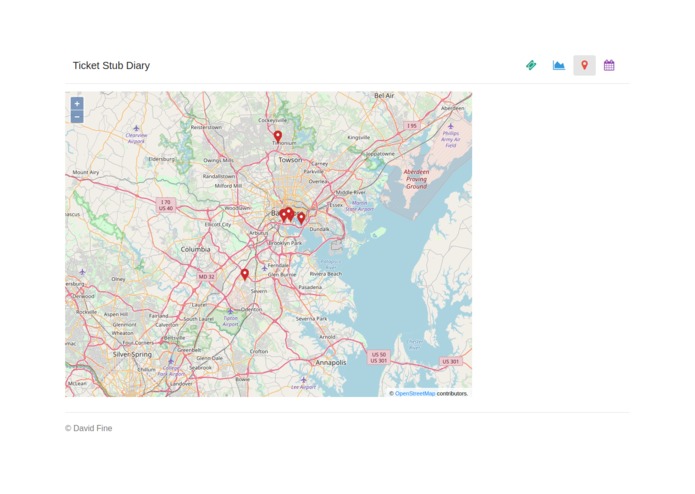Open the blue area chart icon
Screen dimensions: 695x494
pyautogui.click(x=558, y=65)
